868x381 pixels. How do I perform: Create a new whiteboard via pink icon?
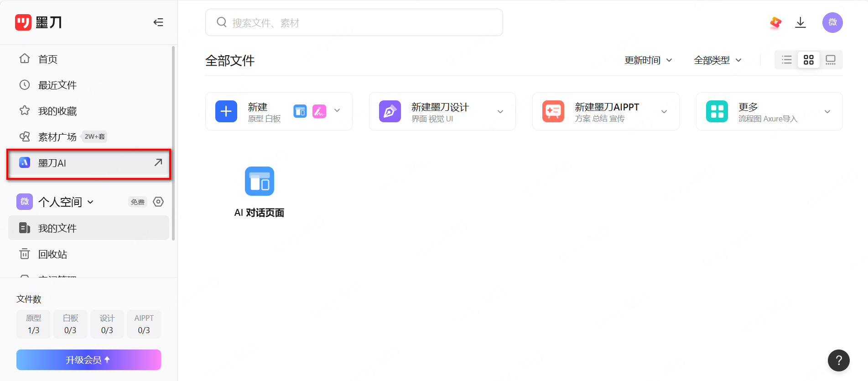[x=319, y=111]
